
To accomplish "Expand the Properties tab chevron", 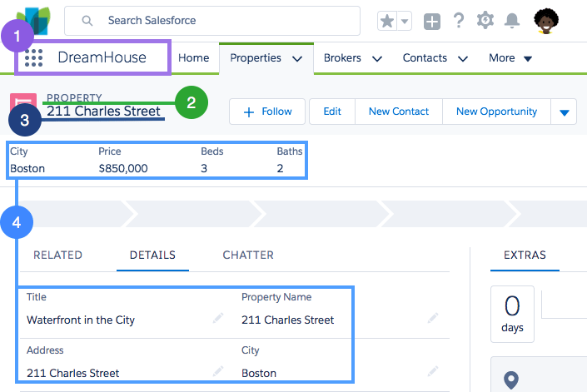I will point(297,59).
